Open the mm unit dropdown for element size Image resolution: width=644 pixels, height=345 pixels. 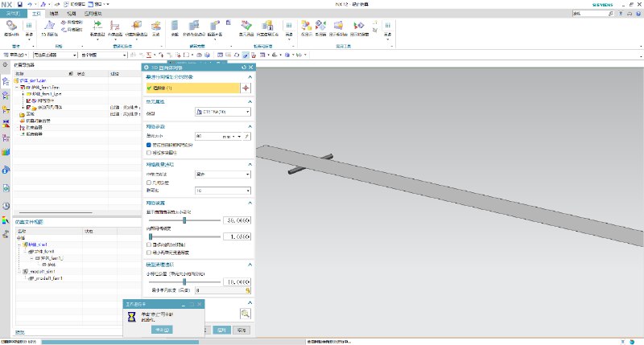(232, 136)
